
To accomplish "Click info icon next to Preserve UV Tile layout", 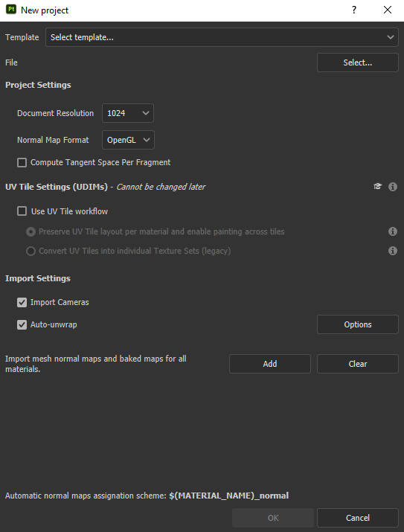I will (392, 231).
